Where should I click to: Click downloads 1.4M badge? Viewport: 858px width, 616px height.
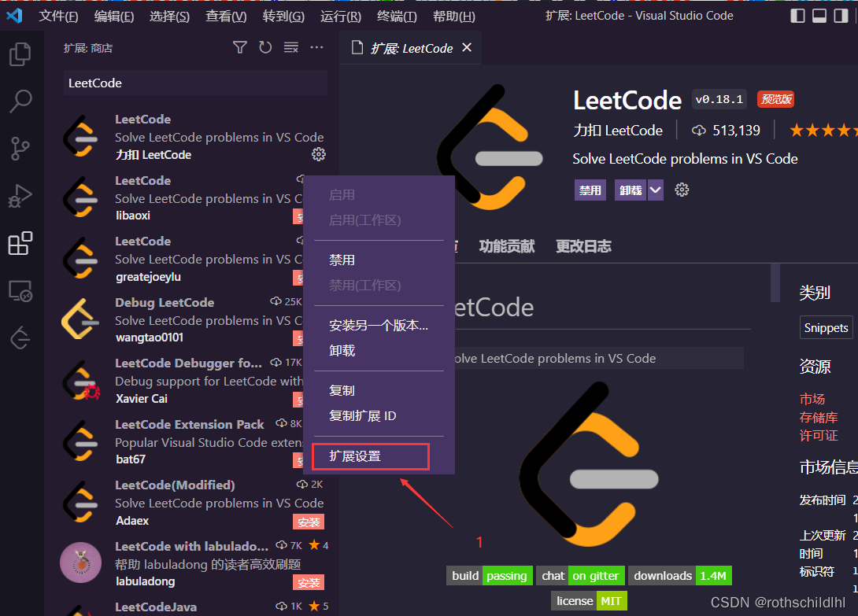pyautogui.click(x=680, y=576)
